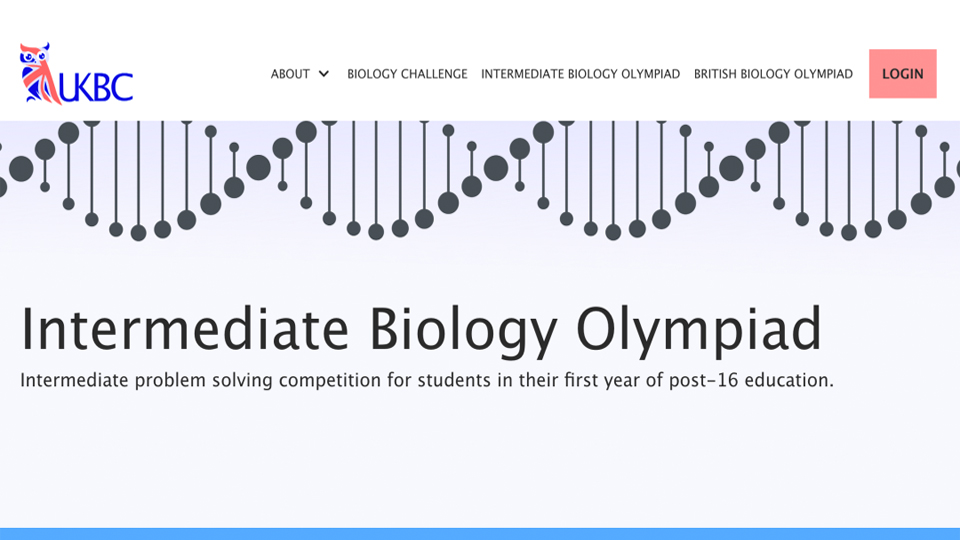Click the word CHALLENGE in the navigation
This screenshot has width=960, height=540.
[436, 74]
